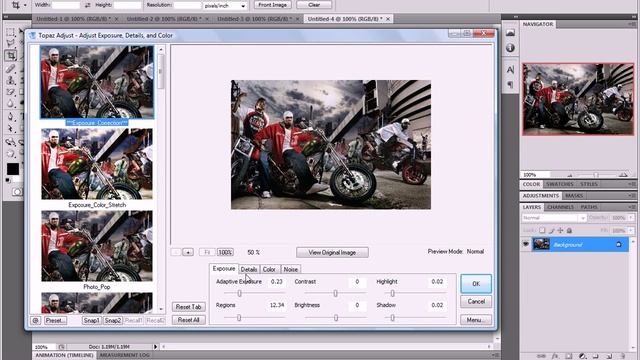
Task: Select the Path Selection arrow tool
Action: (x=11, y=129)
